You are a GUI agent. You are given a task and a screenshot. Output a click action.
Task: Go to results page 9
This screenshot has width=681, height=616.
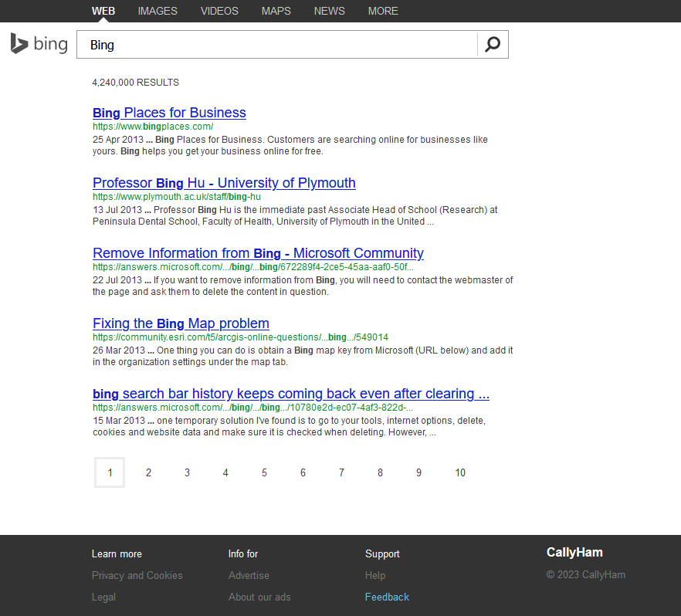click(418, 472)
